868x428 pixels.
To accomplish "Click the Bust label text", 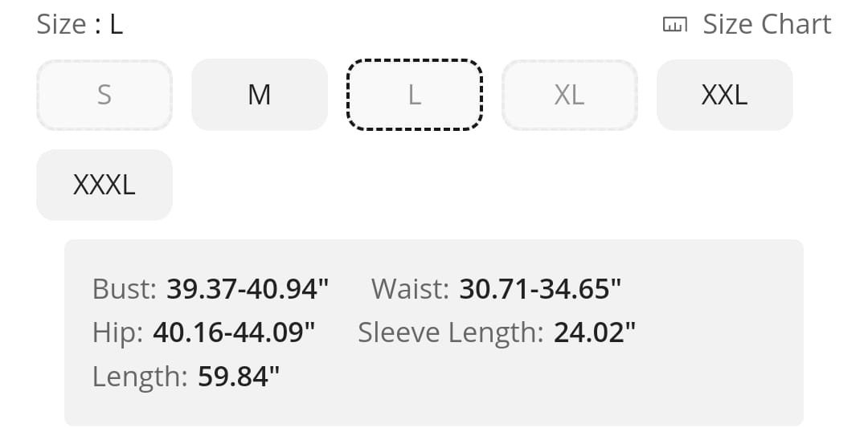I will (125, 288).
